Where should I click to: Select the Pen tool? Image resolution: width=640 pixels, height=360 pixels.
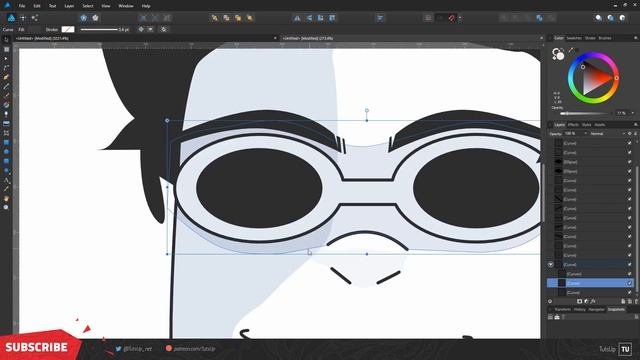tap(6, 77)
